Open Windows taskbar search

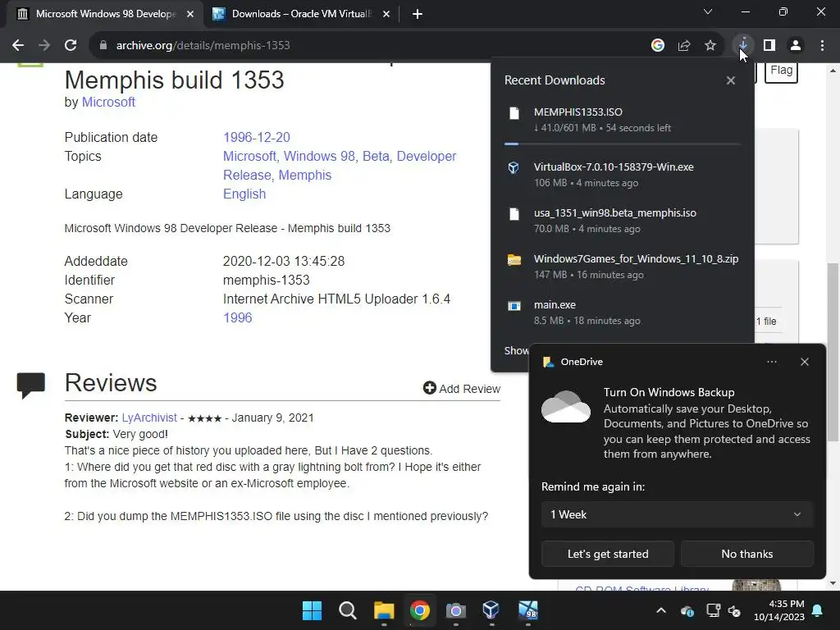point(348,610)
